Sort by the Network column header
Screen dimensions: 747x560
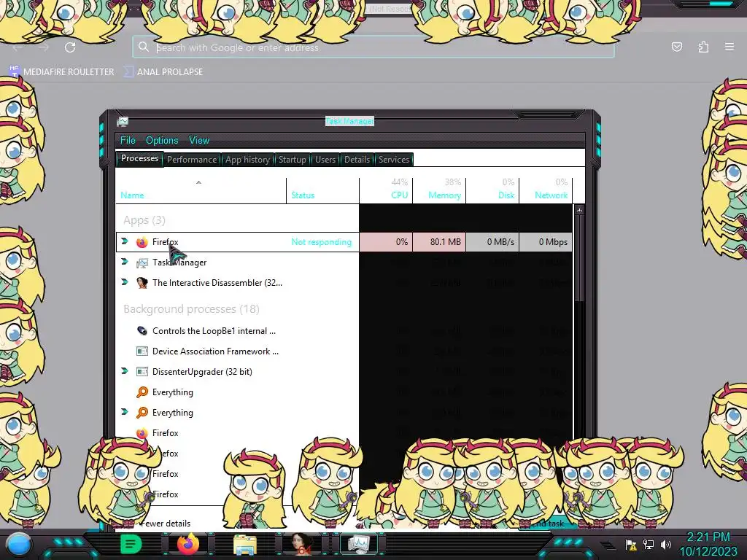click(x=546, y=190)
